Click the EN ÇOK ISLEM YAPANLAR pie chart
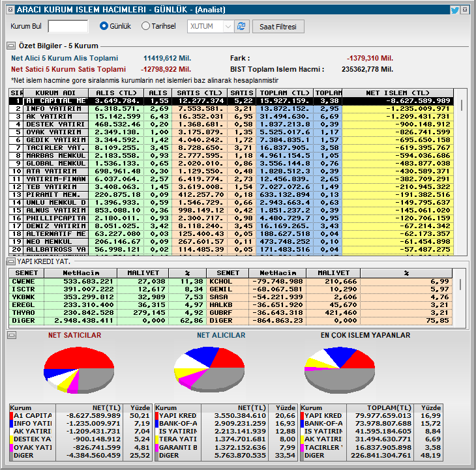The image size is (476, 470). pyautogui.click(x=340, y=370)
